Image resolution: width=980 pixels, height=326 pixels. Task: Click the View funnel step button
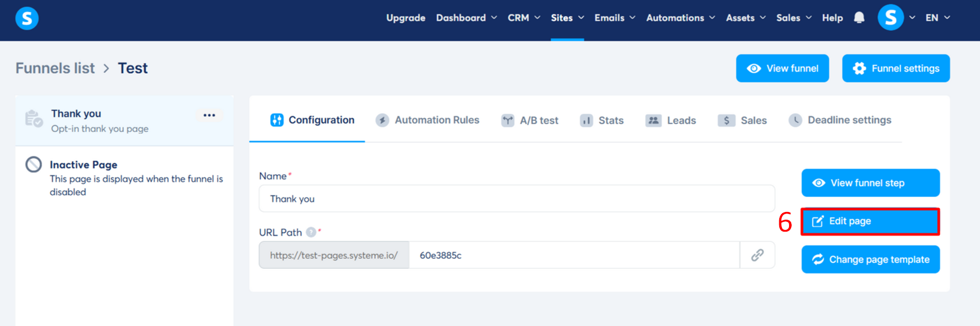[x=871, y=183]
